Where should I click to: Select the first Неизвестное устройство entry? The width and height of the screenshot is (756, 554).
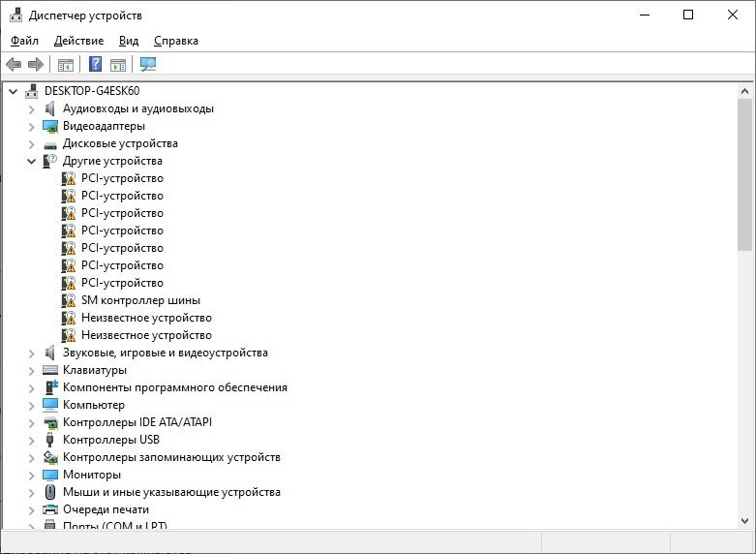tap(146, 318)
